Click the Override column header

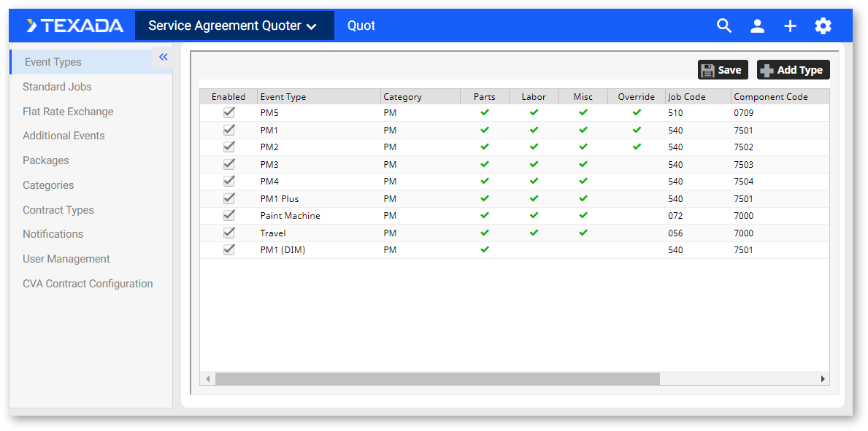636,97
